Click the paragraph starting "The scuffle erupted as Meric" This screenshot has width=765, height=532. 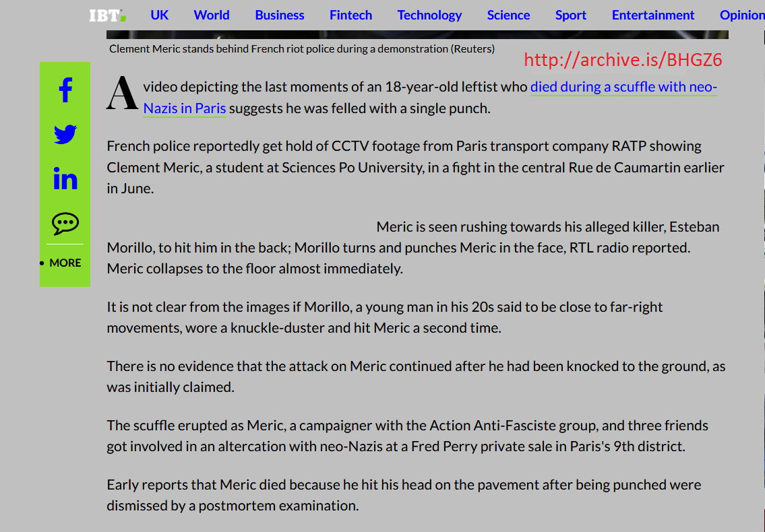pyautogui.click(x=407, y=436)
